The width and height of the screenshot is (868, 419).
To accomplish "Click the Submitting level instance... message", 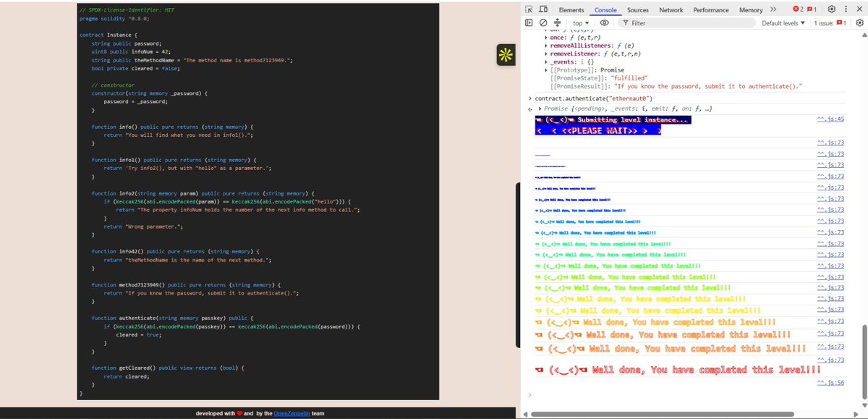I will coord(613,119).
